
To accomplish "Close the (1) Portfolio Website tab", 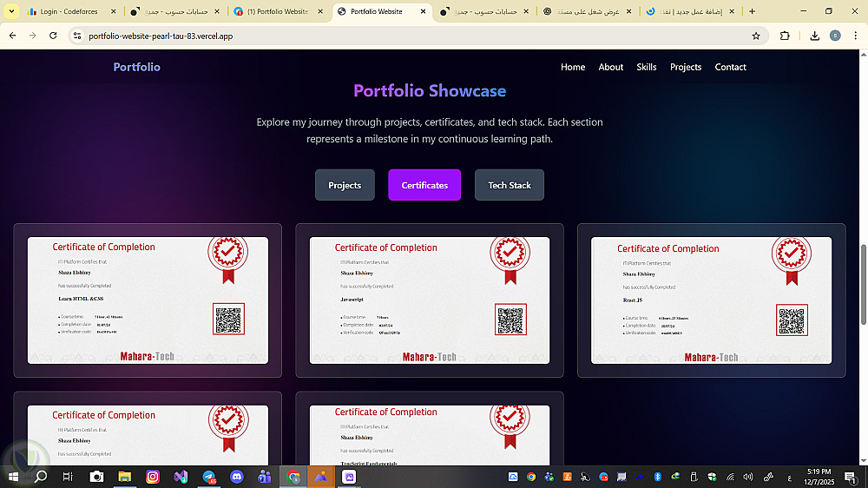I will (x=320, y=11).
